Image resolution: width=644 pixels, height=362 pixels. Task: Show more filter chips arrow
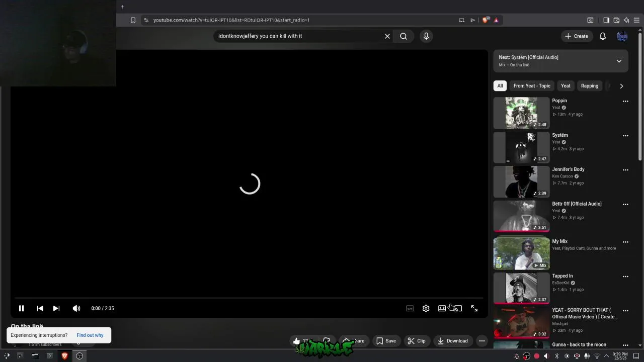point(621,86)
